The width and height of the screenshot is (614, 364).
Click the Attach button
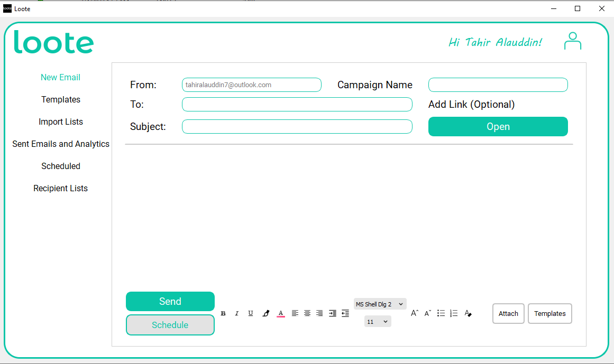(508, 314)
